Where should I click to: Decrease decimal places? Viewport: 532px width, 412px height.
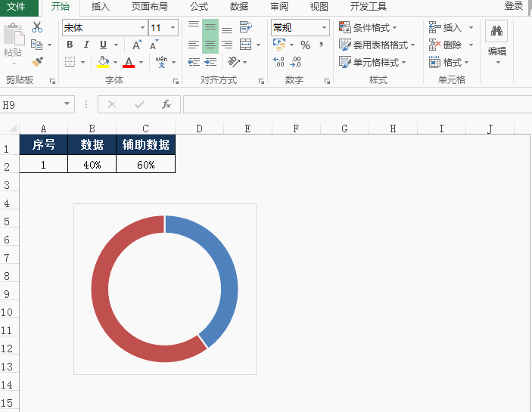click(296, 62)
